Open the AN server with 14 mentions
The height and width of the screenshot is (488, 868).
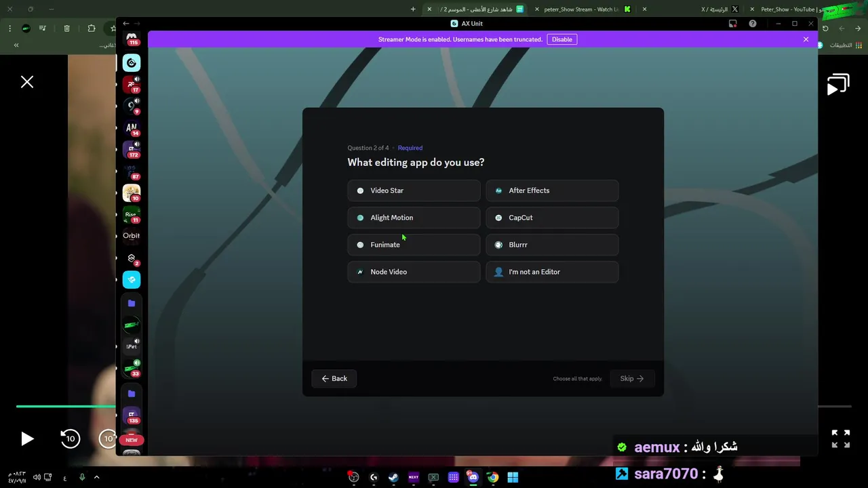pyautogui.click(x=132, y=128)
